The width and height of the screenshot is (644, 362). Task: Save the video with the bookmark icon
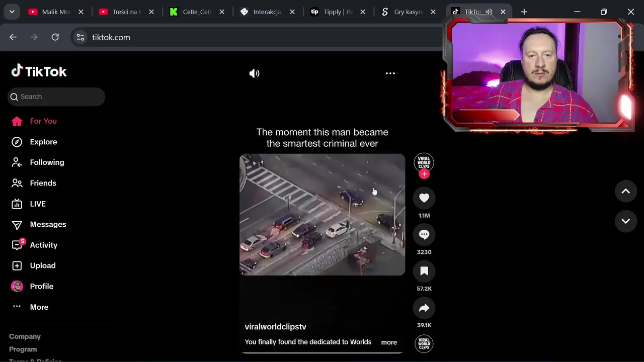tap(424, 271)
